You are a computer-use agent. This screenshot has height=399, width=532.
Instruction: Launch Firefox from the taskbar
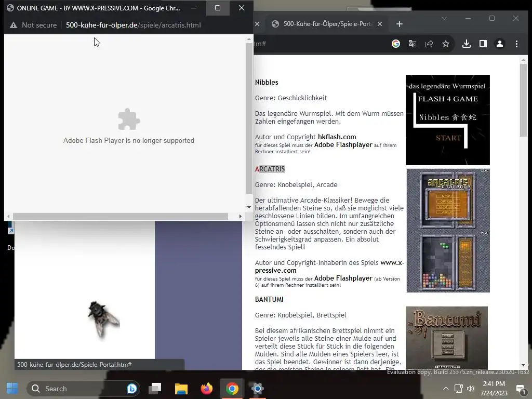(x=207, y=388)
